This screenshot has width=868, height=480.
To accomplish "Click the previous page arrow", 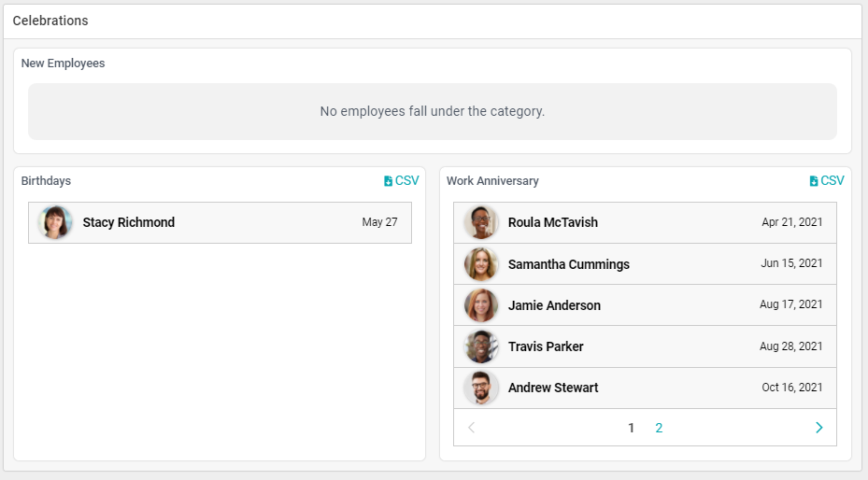I will [471, 428].
